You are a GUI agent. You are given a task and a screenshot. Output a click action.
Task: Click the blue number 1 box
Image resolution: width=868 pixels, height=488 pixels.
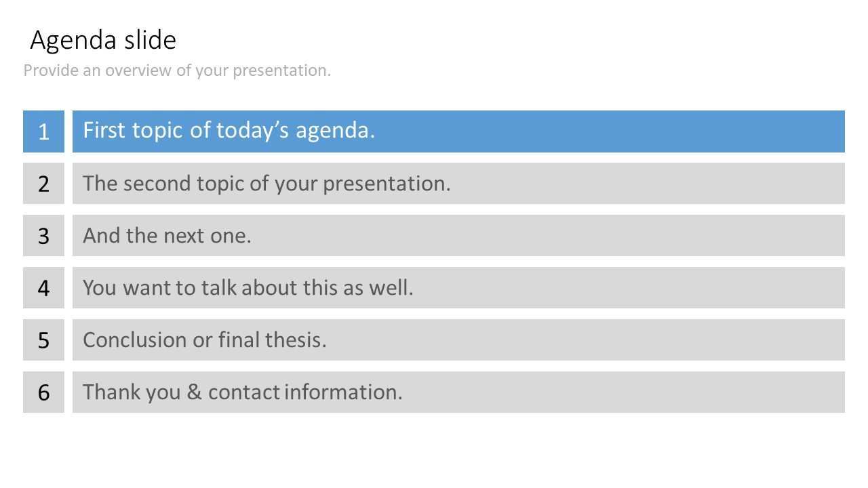point(43,131)
